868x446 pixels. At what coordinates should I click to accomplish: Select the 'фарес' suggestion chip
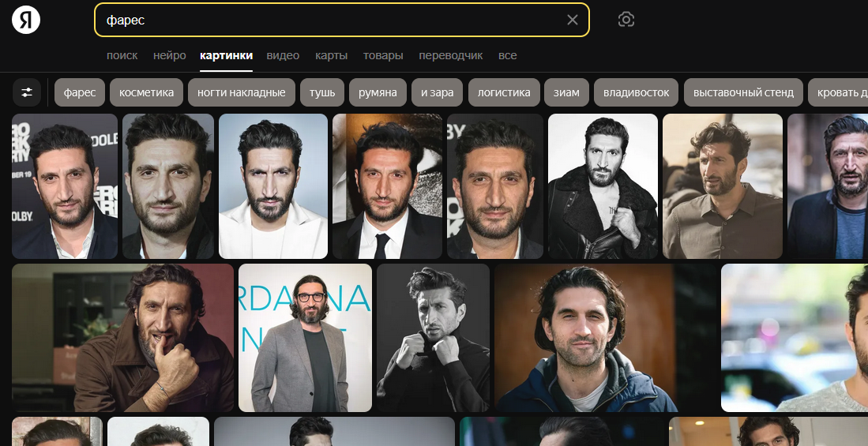(x=80, y=92)
